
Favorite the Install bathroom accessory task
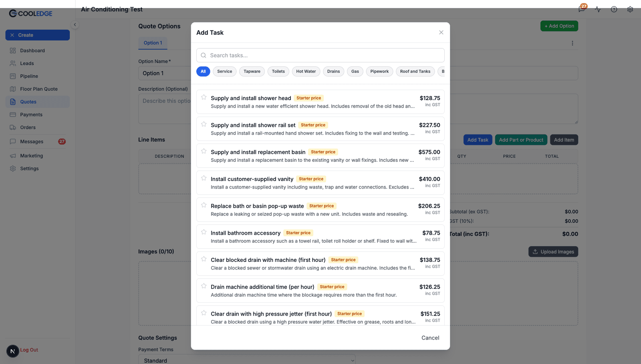(204, 232)
